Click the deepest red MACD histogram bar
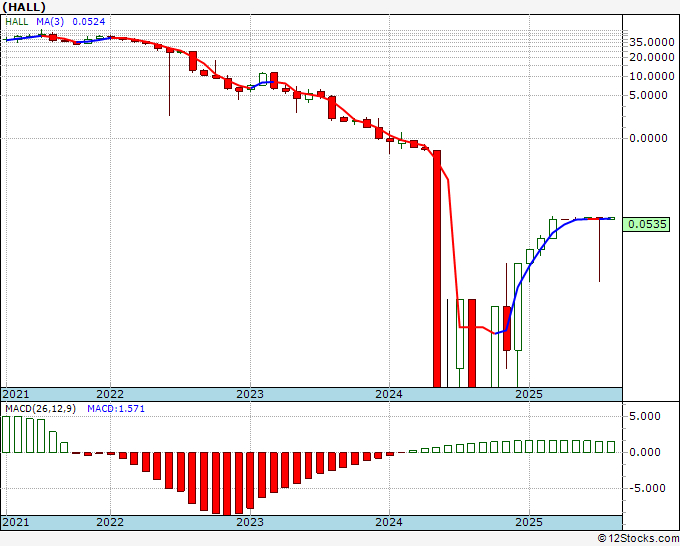680x546 pixels. [227, 484]
